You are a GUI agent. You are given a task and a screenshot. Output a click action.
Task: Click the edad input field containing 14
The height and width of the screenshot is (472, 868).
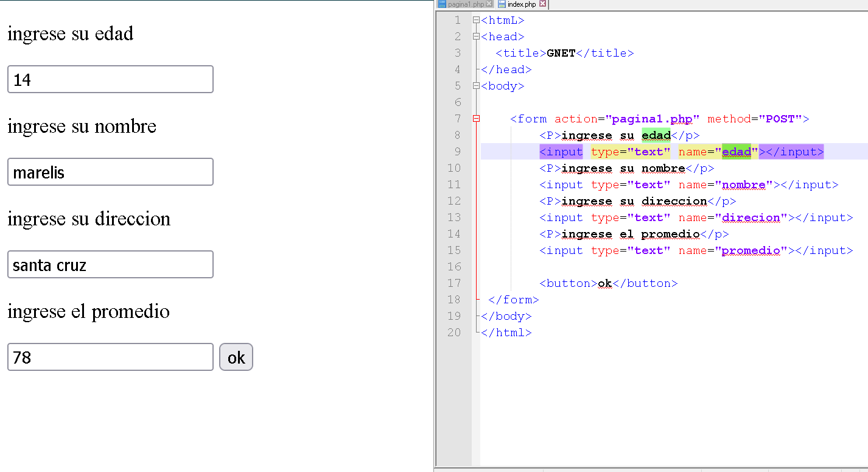110,79
